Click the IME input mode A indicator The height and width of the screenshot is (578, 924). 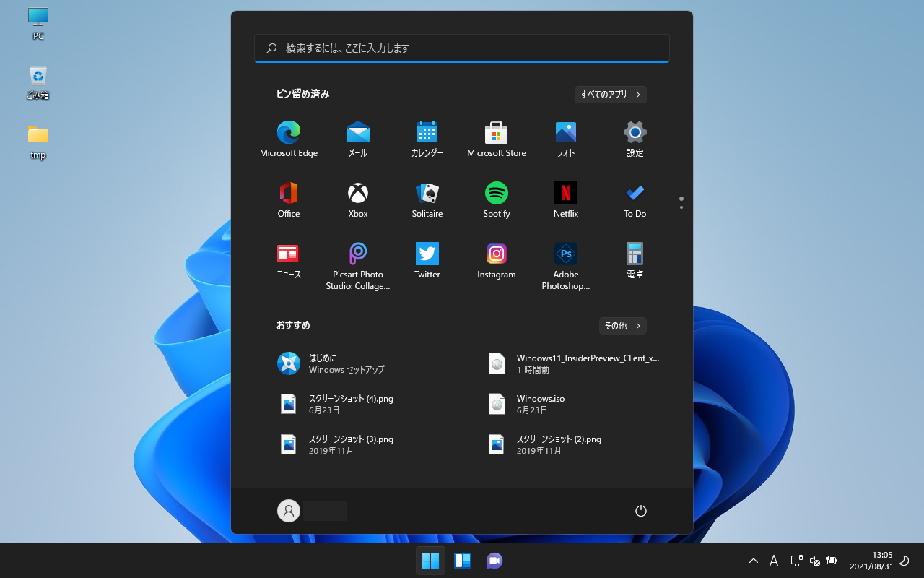(774, 561)
